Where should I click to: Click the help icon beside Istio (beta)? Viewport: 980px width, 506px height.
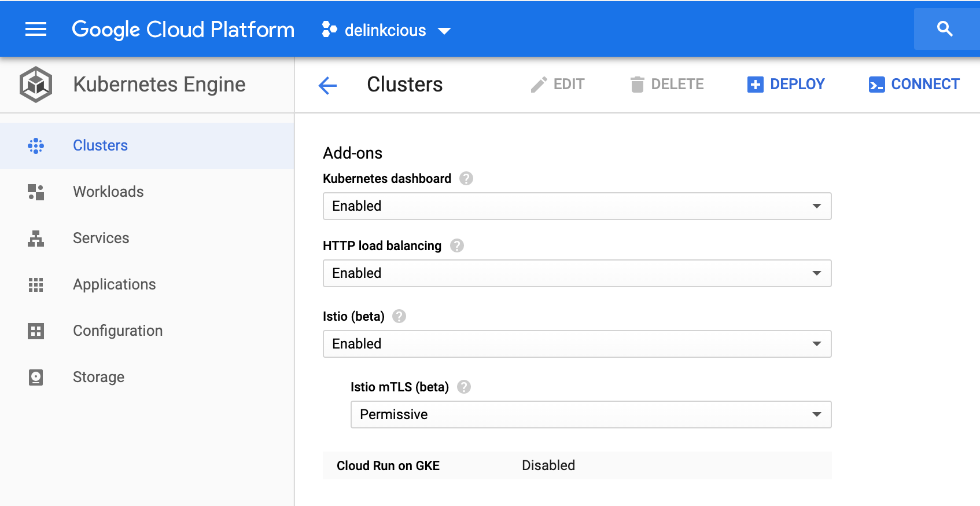click(x=399, y=316)
